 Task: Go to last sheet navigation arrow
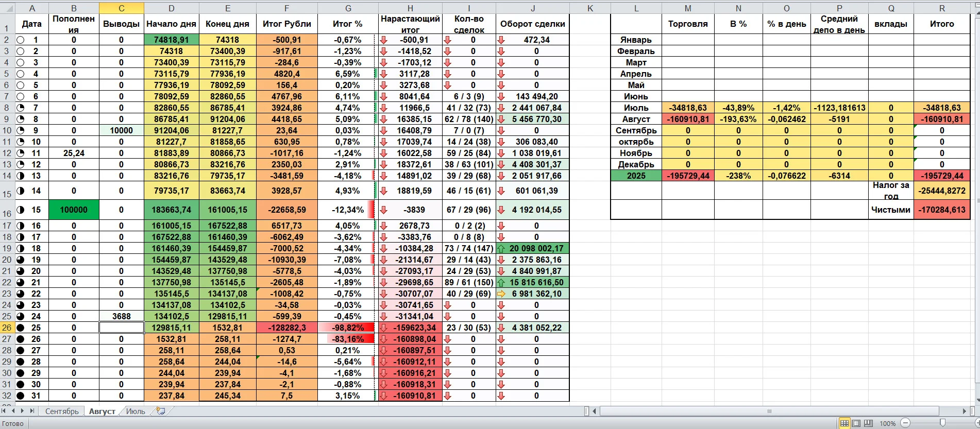(x=31, y=411)
